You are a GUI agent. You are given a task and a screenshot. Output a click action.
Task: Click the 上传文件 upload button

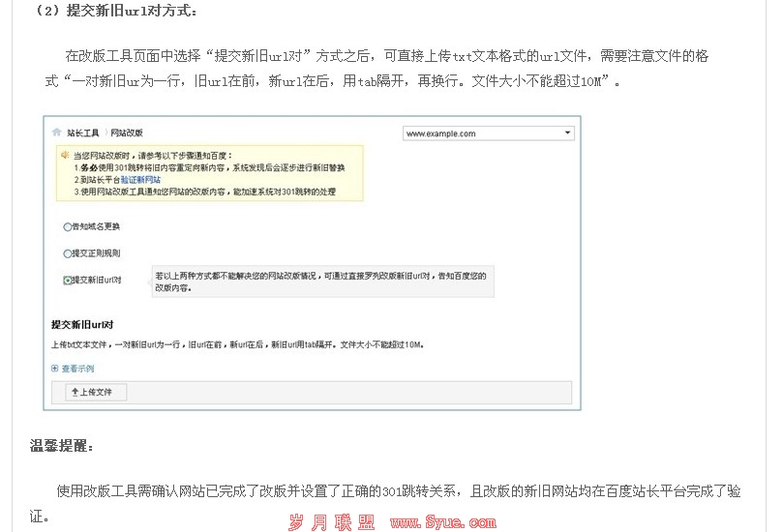coord(96,393)
